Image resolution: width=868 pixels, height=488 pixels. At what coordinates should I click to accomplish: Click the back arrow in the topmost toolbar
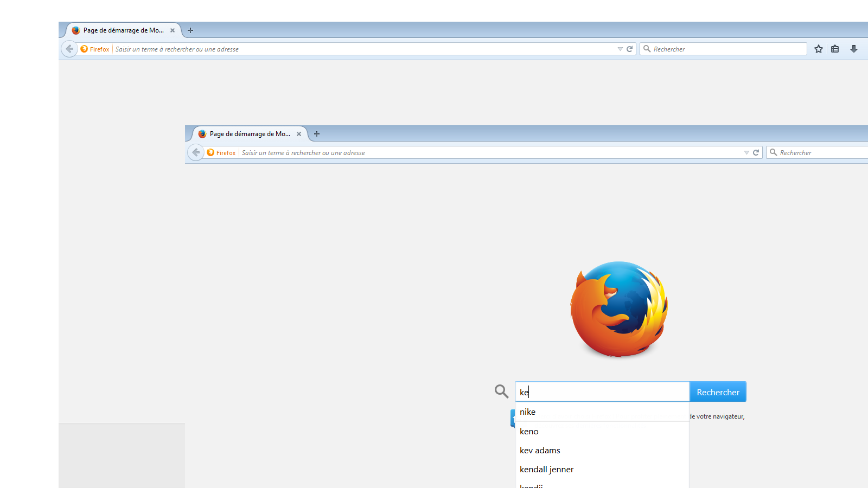coord(69,49)
